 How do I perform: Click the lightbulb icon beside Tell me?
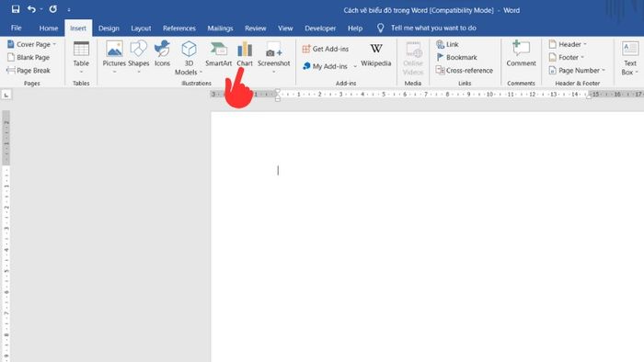coord(380,28)
